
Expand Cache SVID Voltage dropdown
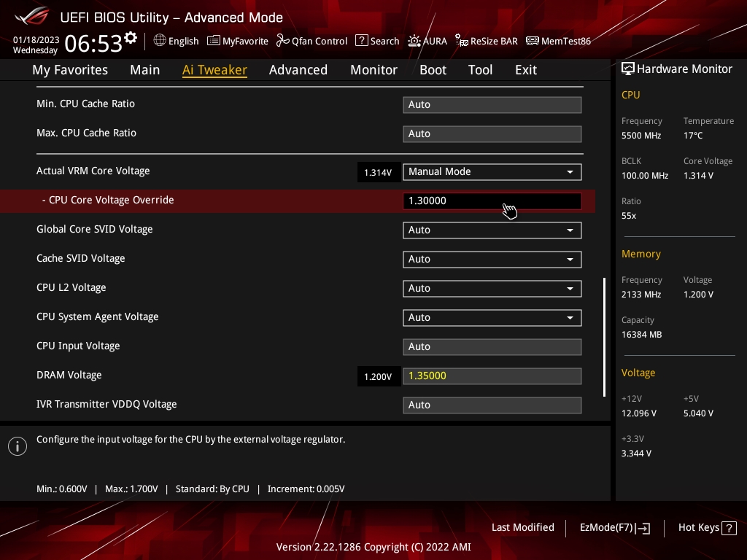pos(492,259)
